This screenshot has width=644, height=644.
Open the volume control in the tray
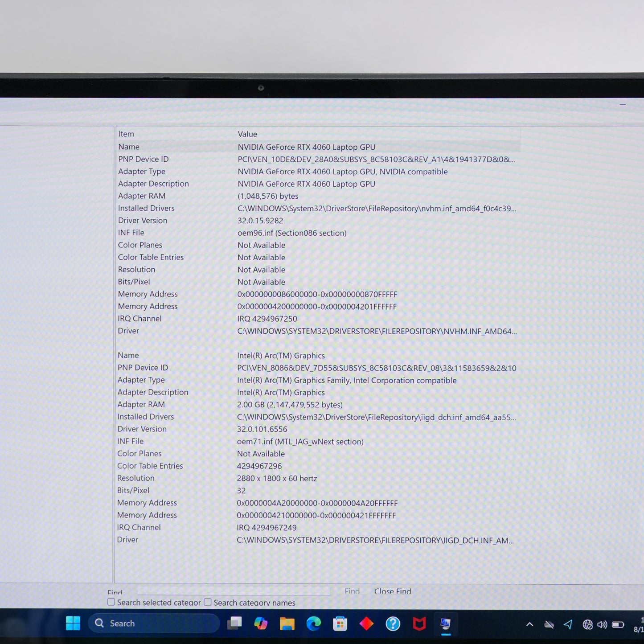tap(602, 624)
